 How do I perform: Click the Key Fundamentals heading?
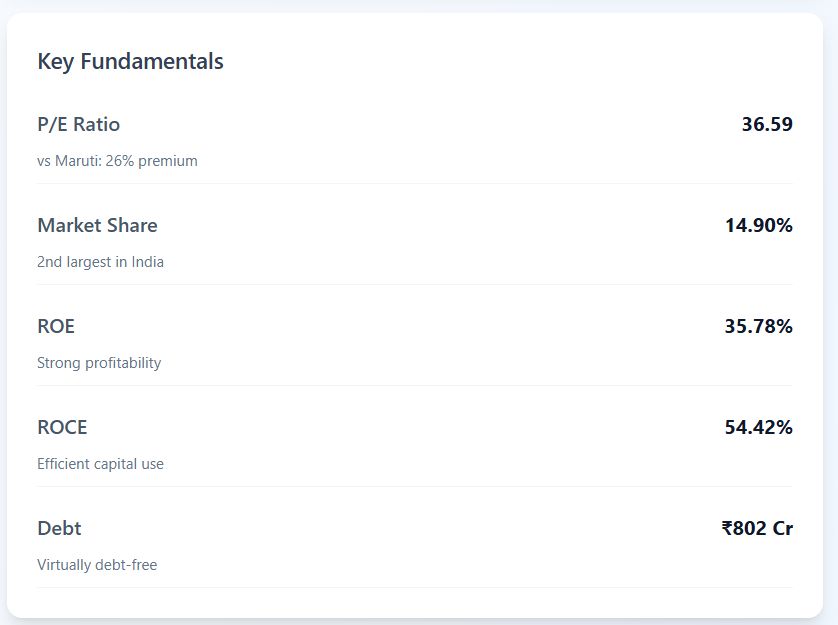coord(130,61)
